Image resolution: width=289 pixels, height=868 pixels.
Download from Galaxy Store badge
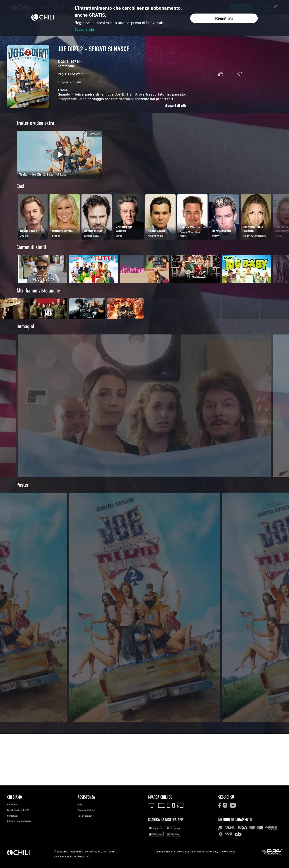(x=156, y=834)
